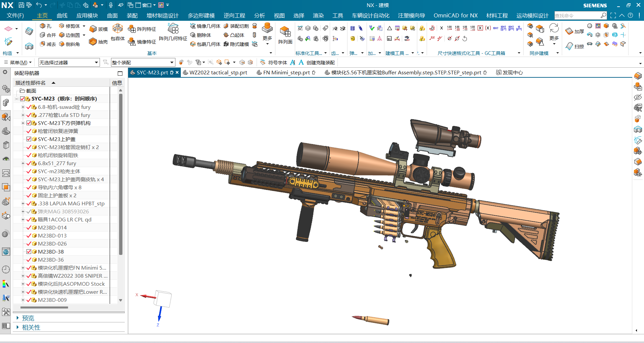The height and width of the screenshot is (343, 644).
Task: Click the 装配切割 assembly cut tool
Action: 236,26
